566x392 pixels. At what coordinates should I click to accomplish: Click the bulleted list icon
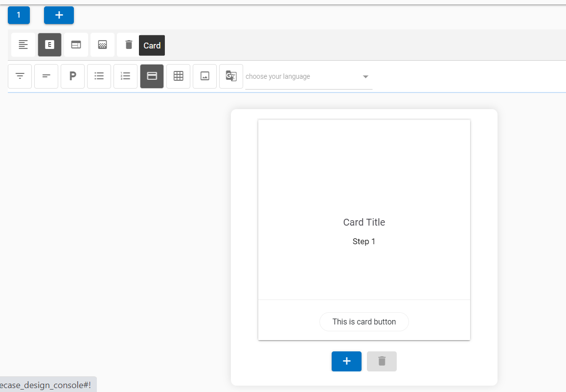99,76
